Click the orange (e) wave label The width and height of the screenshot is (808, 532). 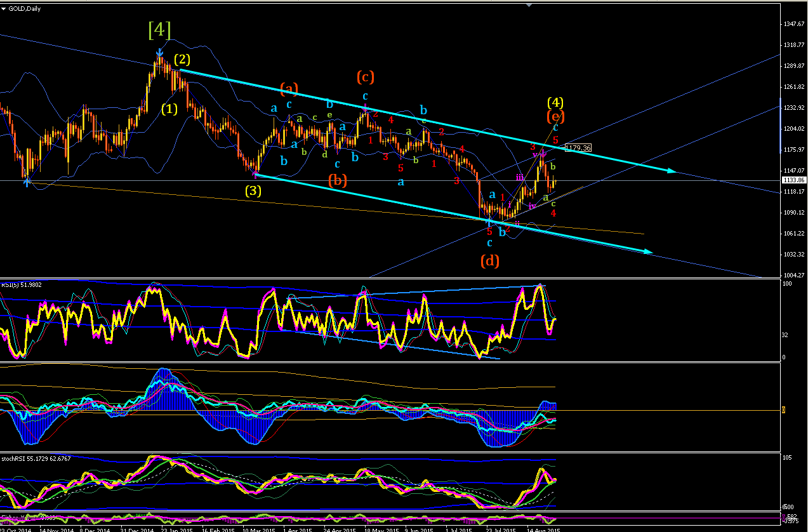point(555,116)
